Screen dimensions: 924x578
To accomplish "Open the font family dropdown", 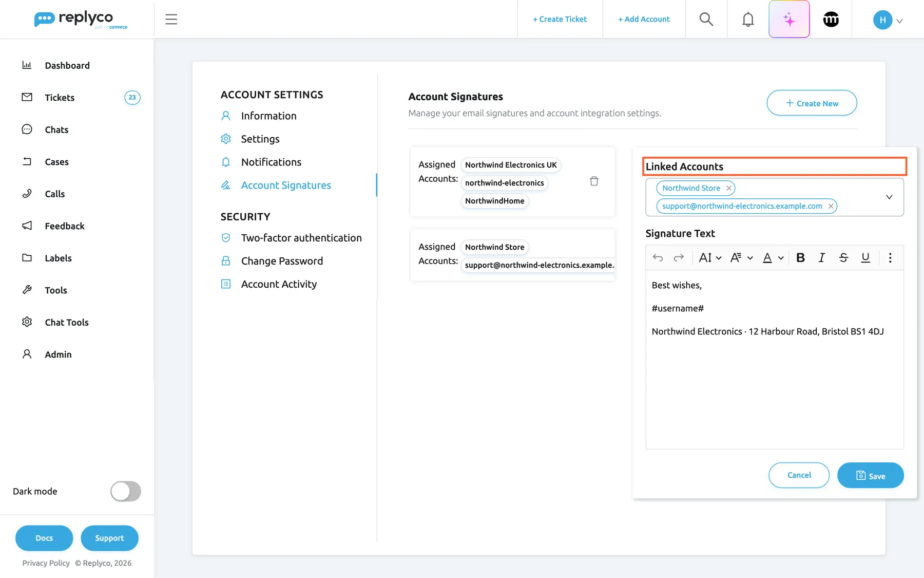I will (742, 257).
